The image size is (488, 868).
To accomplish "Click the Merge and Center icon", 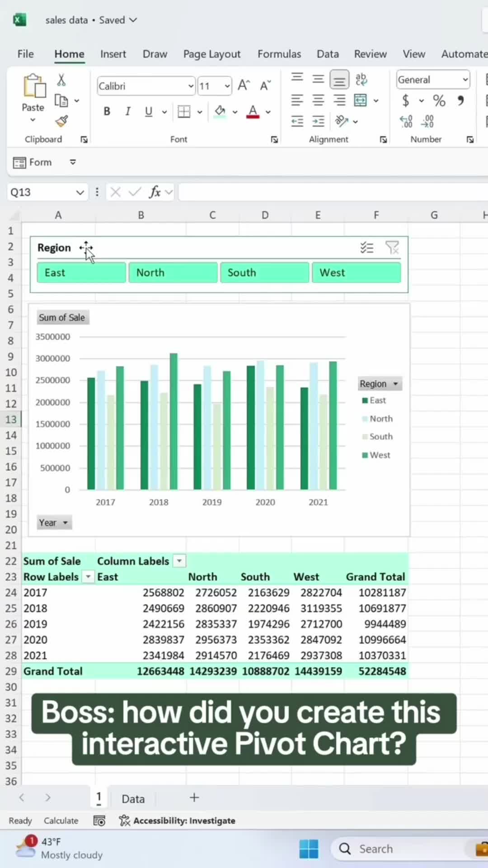I will pyautogui.click(x=361, y=100).
